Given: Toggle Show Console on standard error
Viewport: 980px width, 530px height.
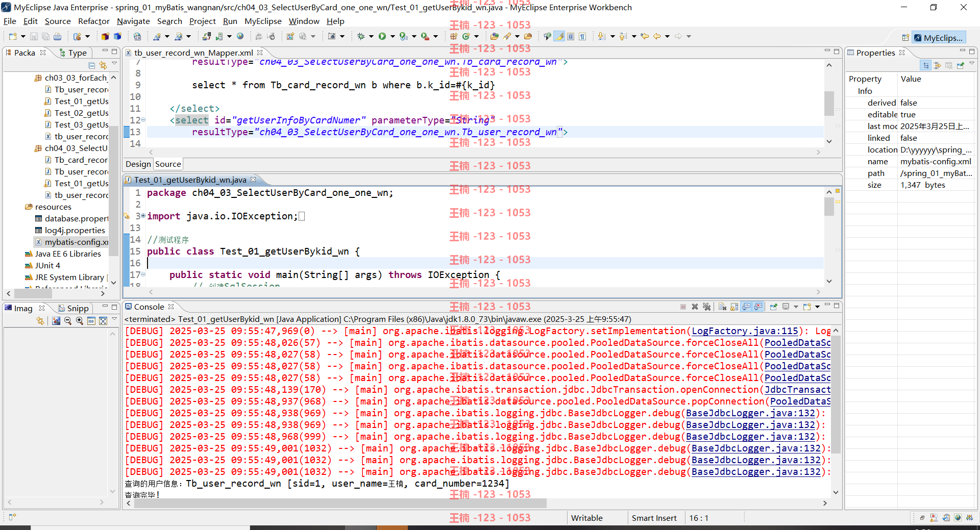Looking at the screenshot, I should [758, 307].
